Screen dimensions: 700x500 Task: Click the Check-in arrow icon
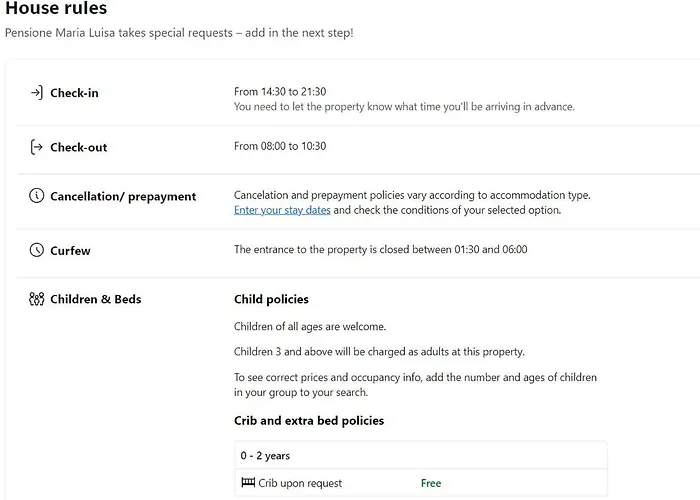click(37, 93)
